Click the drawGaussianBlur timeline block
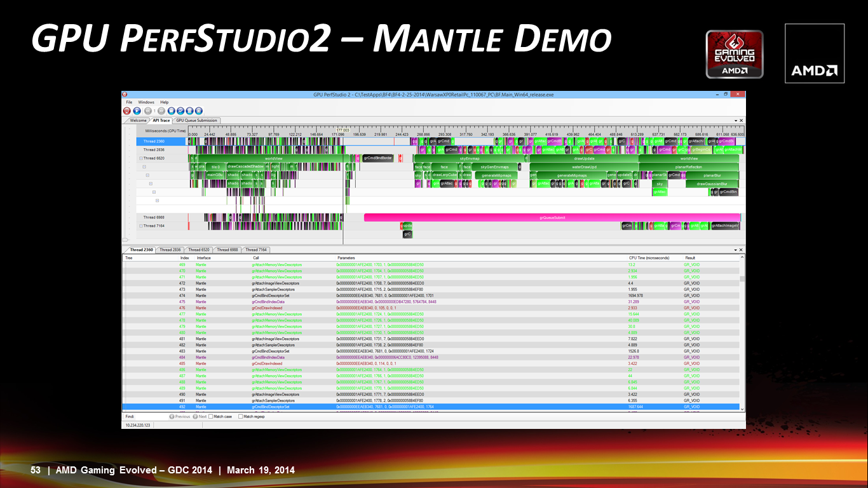Viewport: 868px width, 488px height. coord(712,184)
